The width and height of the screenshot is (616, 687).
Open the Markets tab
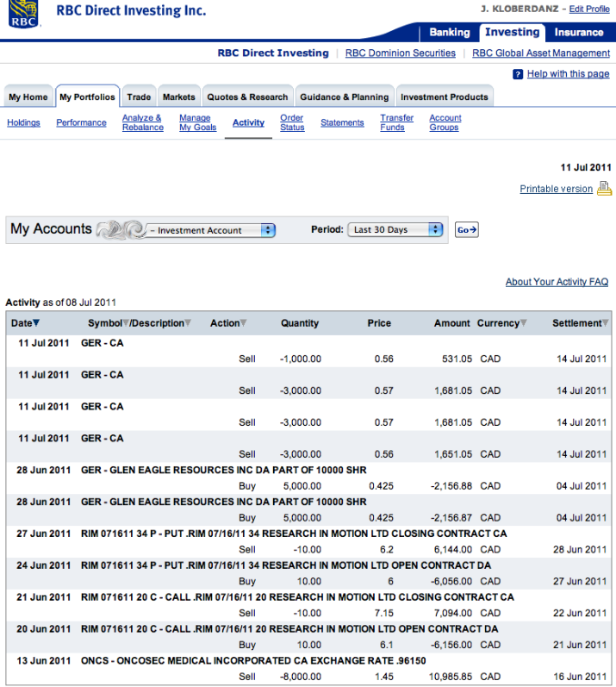coord(179,97)
